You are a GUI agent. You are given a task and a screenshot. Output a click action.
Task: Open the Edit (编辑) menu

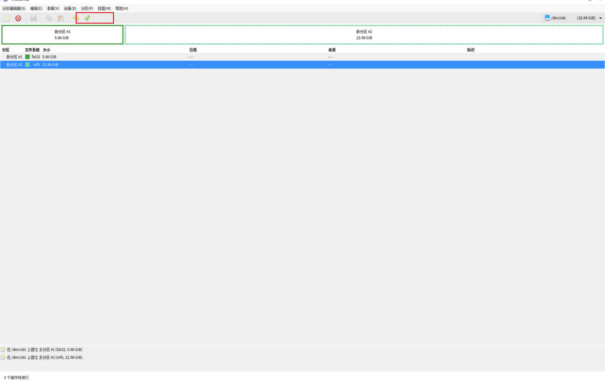[x=36, y=8]
